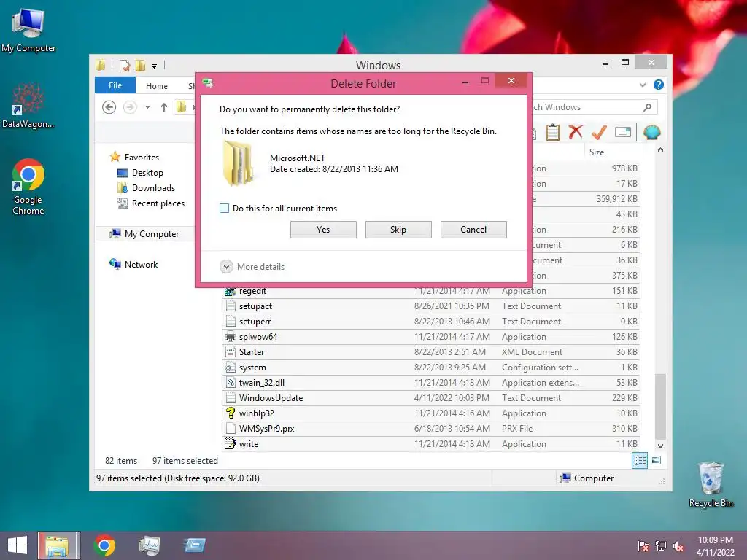Viewport: 747px width, 560px height.
Task: Click the Action Center flag icon
Action: 643,546
